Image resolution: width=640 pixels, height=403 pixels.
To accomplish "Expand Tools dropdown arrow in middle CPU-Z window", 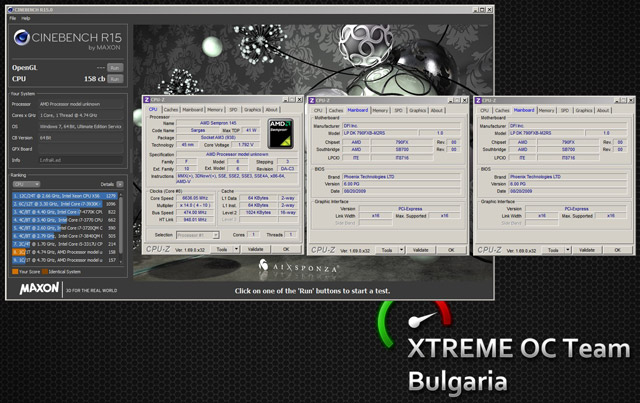I will (402, 250).
